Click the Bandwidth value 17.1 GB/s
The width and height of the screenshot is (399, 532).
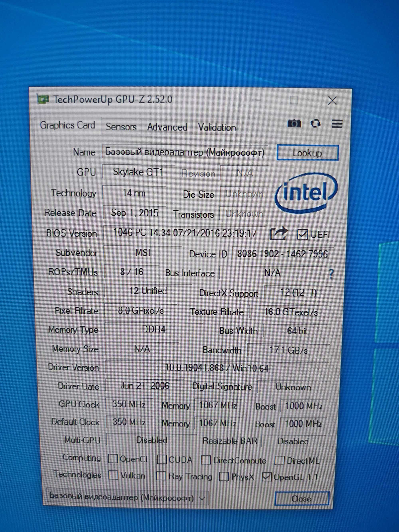(288, 350)
